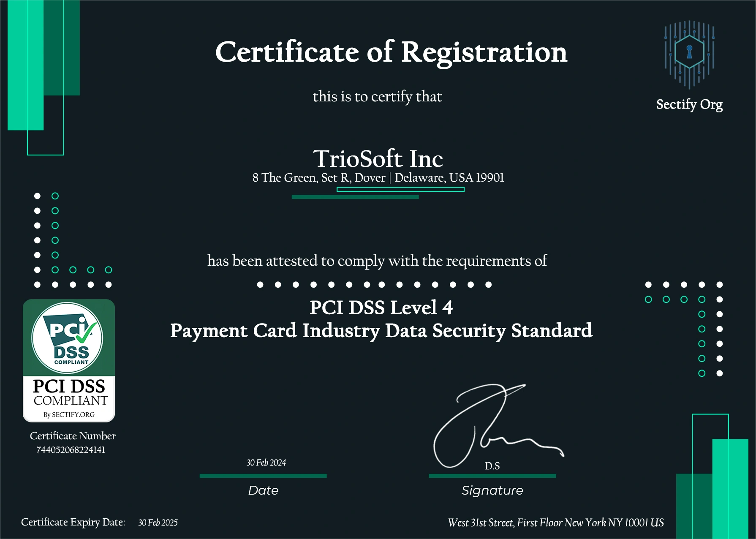
Task: Click the 'Signature' label
Action: pos(492,490)
